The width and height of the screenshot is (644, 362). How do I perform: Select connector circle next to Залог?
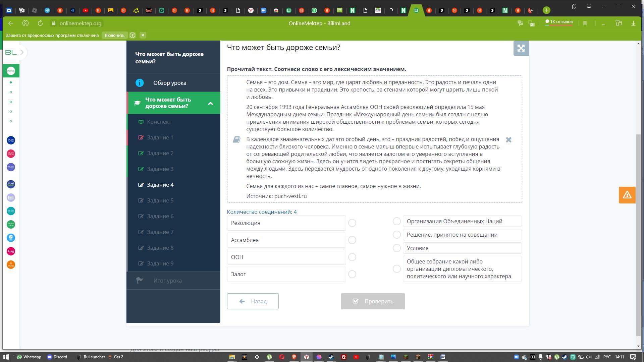(352, 274)
